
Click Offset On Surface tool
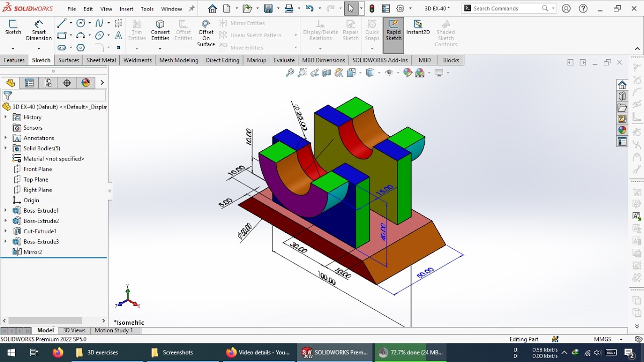(x=206, y=33)
